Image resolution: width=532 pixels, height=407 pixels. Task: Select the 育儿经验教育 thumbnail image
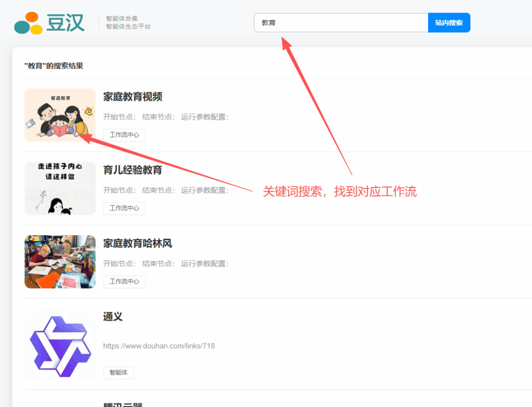pos(60,188)
